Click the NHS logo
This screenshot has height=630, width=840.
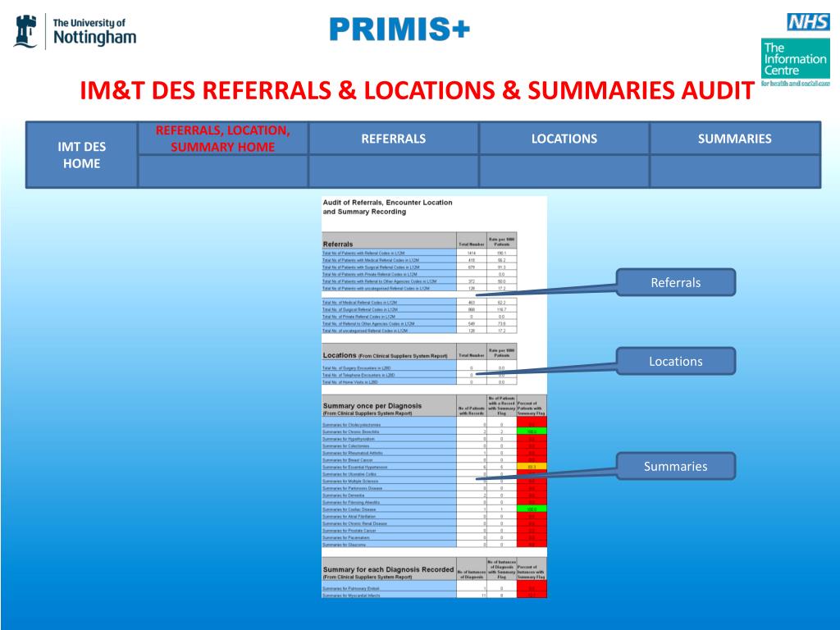(808, 22)
